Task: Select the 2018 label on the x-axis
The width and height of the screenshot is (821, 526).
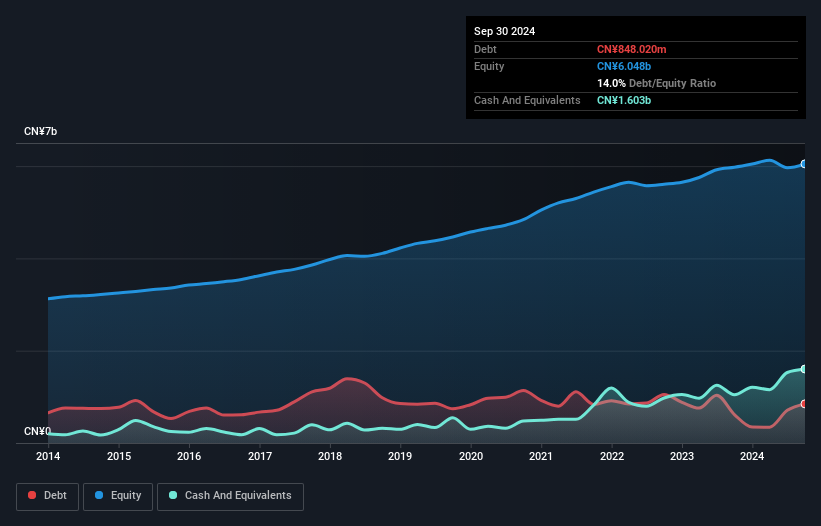Action: click(x=330, y=457)
